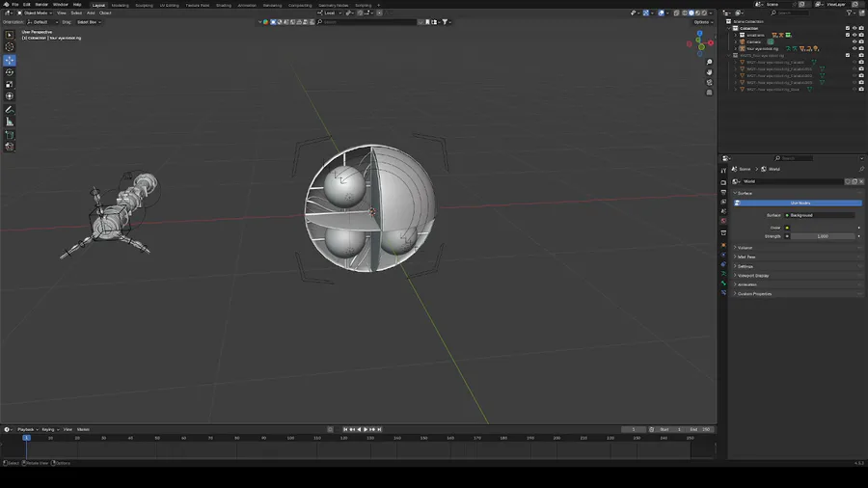Activate the Rotate tool
868x488 pixels.
(10, 72)
